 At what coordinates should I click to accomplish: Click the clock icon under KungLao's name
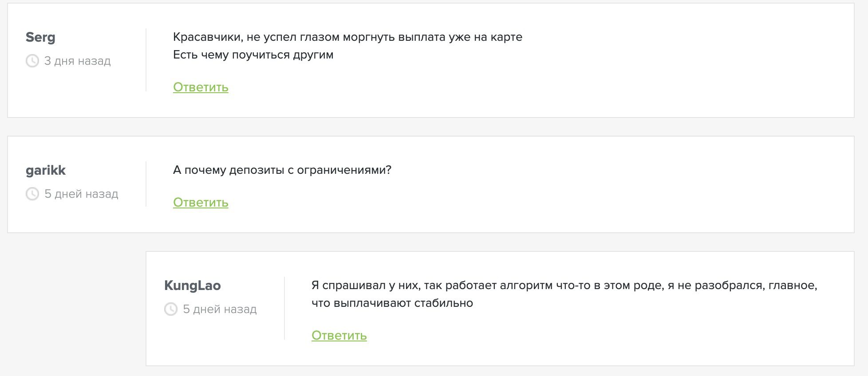171,309
